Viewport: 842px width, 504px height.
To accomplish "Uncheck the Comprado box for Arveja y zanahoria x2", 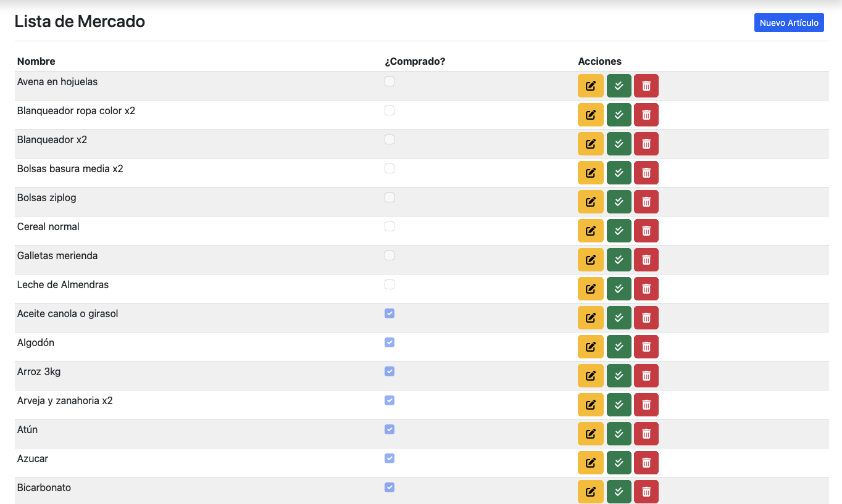I will tap(390, 400).
